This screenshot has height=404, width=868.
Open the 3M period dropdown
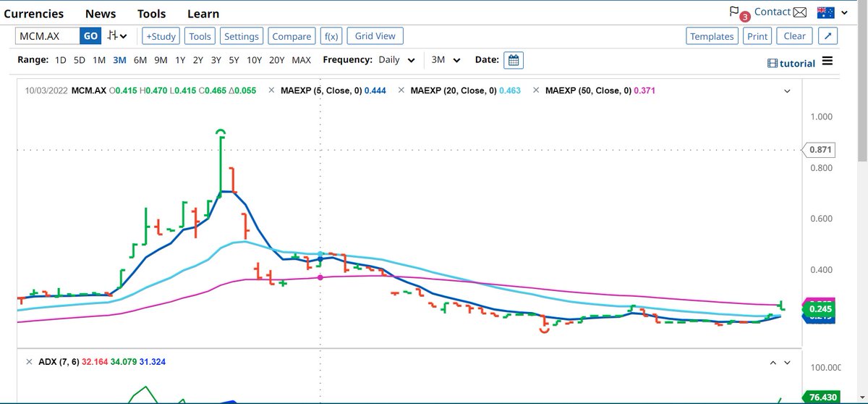(448, 60)
